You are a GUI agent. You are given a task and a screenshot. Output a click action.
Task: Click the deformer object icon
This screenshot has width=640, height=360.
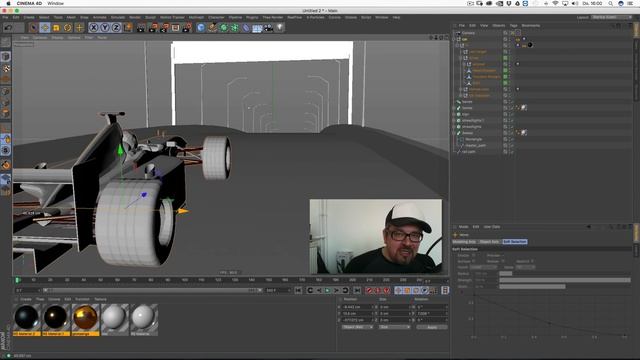click(x=246, y=27)
